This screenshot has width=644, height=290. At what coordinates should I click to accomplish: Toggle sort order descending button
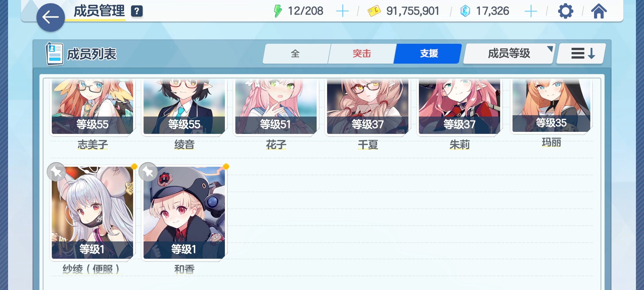581,53
